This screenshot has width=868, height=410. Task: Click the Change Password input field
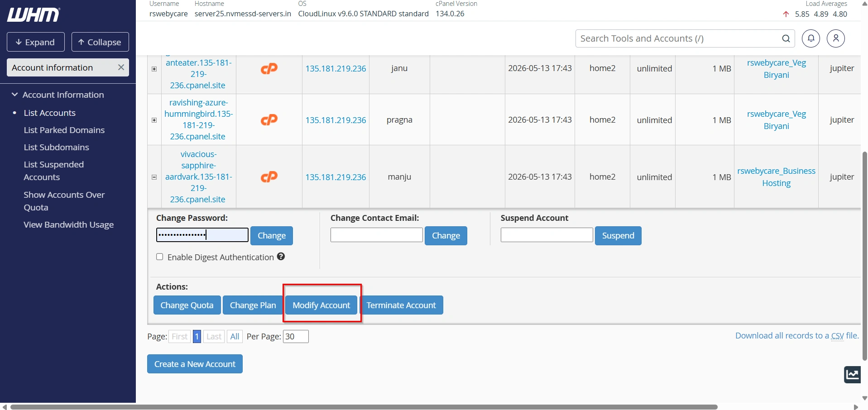pos(202,235)
